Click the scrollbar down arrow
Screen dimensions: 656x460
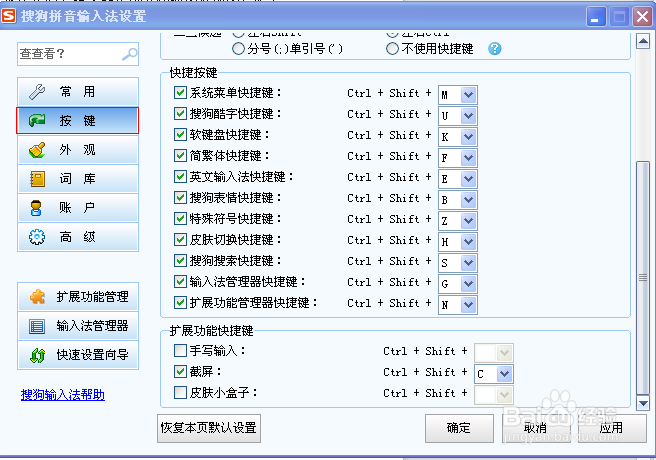pos(643,404)
